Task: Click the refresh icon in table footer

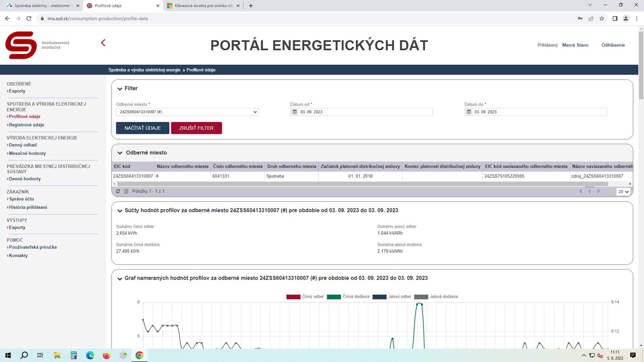Action: tap(118, 191)
